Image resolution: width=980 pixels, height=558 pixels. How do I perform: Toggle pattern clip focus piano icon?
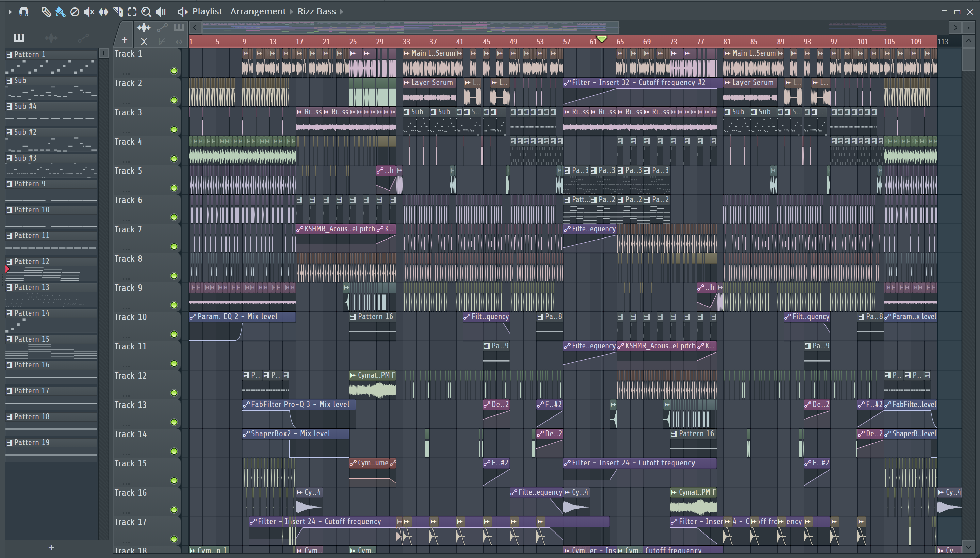(x=179, y=28)
